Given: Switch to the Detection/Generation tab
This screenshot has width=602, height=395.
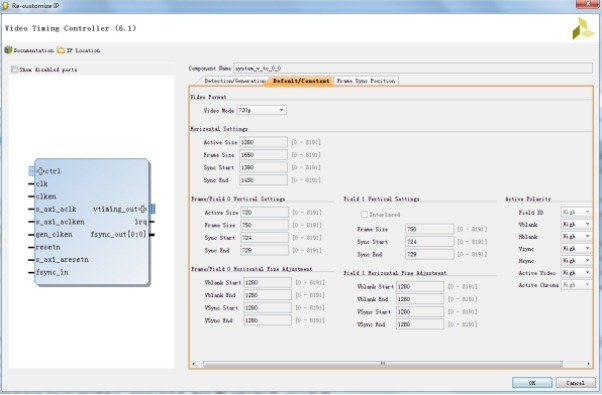Looking at the screenshot, I should pos(235,81).
